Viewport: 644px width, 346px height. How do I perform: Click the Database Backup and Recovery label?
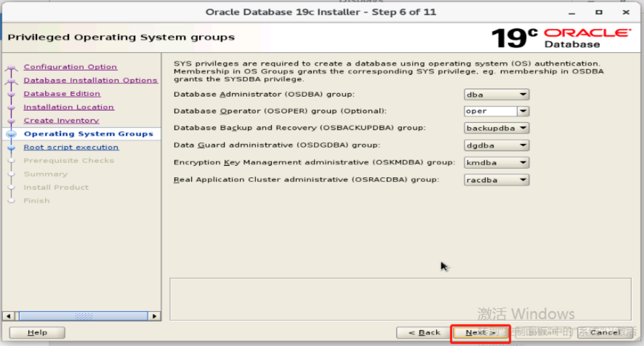pos(300,128)
